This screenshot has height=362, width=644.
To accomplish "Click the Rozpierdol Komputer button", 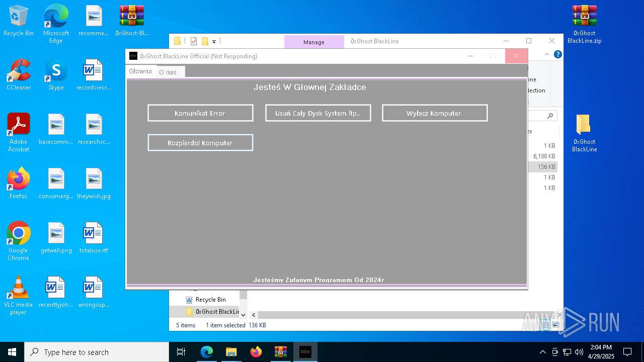I will tap(200, 143).
